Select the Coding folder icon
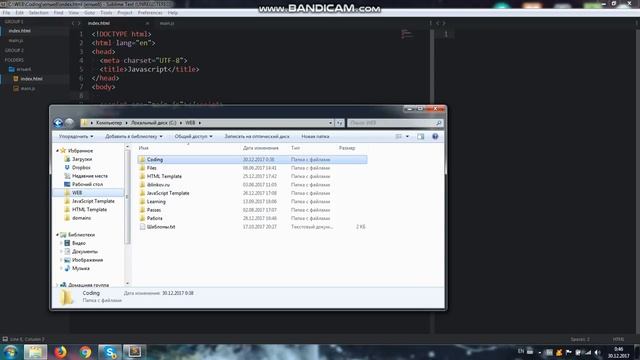 click(x=142, y=160)
